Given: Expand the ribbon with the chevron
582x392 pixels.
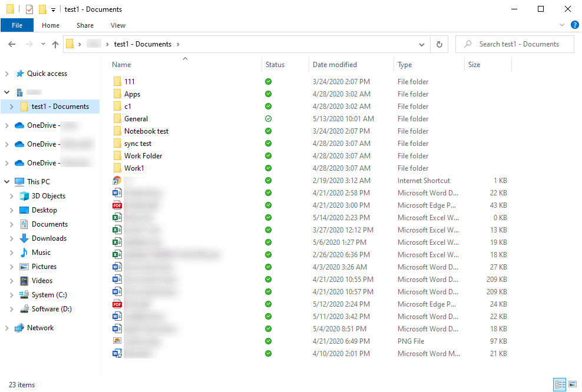Looking at the screenshot, I should pyautogui.click(x=561, y=25).
